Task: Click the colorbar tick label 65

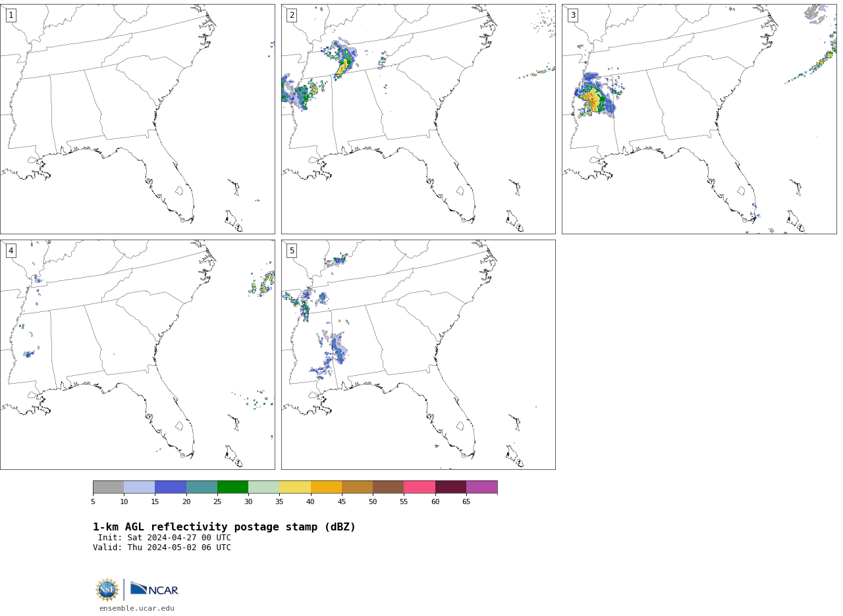Action: [x=466, y=502]
